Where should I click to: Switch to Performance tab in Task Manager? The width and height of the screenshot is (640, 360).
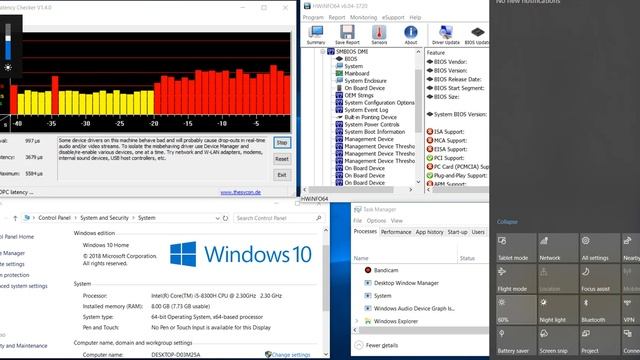[396, 232]
